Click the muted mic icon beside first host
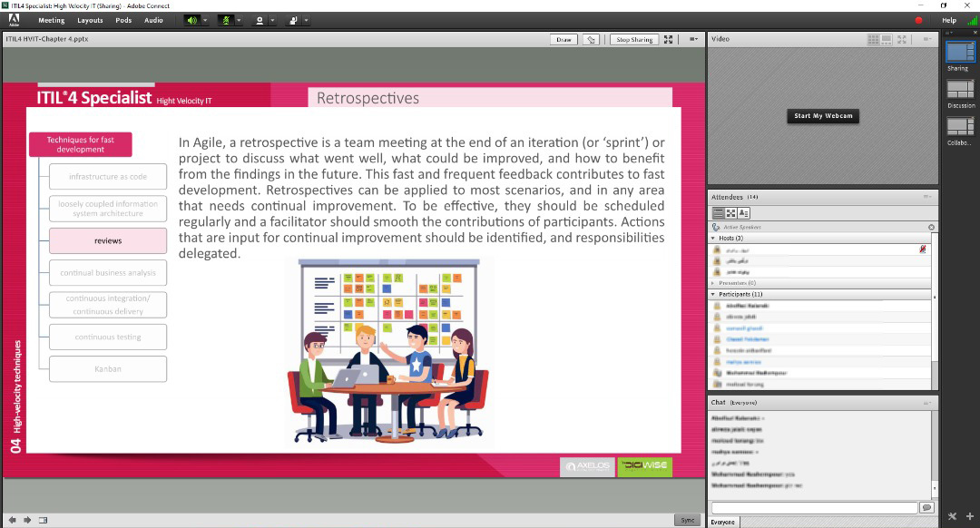 pos(923,249)
